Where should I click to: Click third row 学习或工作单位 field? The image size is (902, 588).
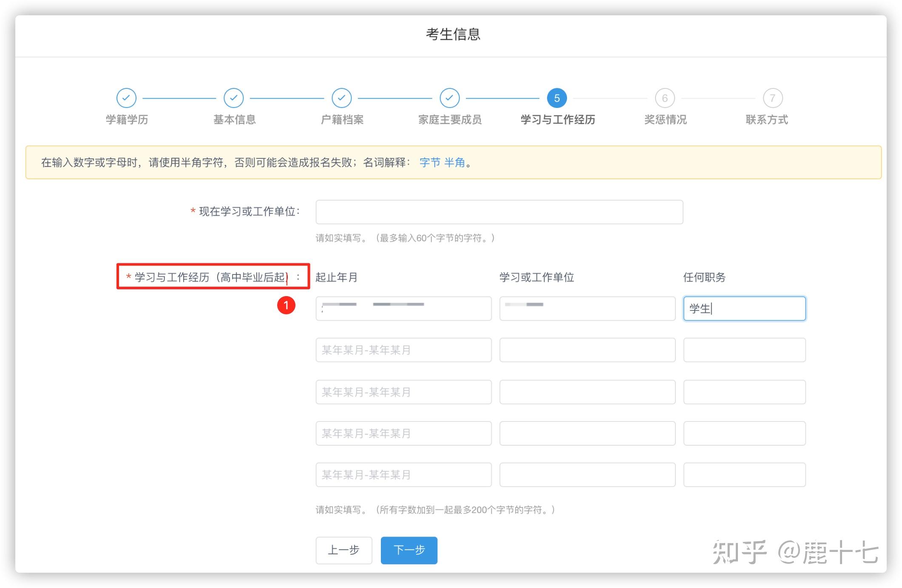(x=587, y=392)
